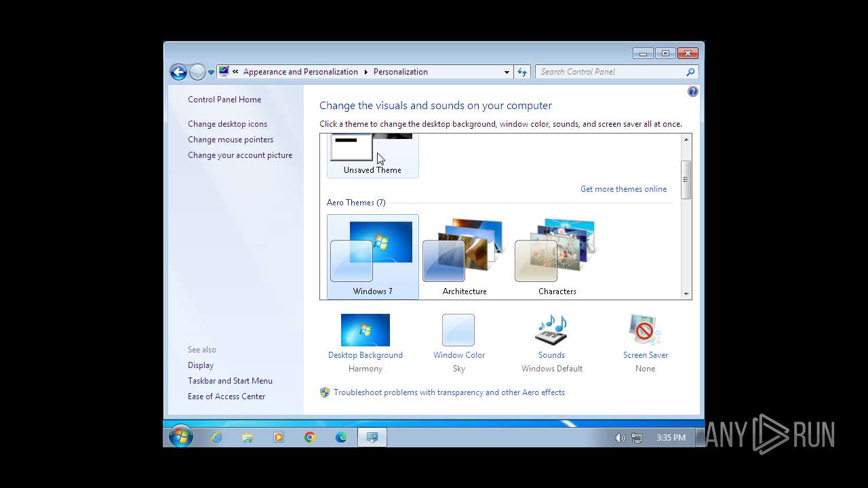Click the theme list scroll up arrow
The width and height of the screenshot is (868, 488).
(686, 140)
